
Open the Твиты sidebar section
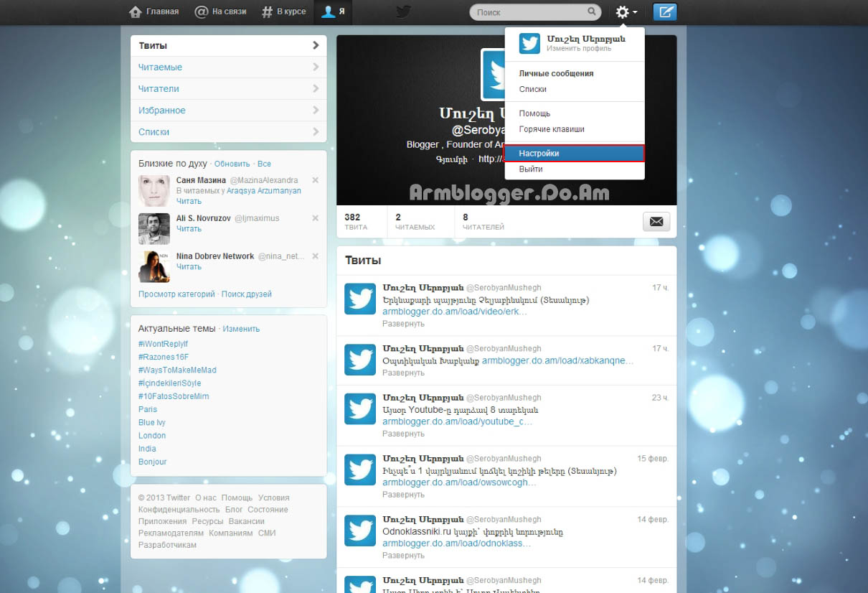[x=229, y=45]
